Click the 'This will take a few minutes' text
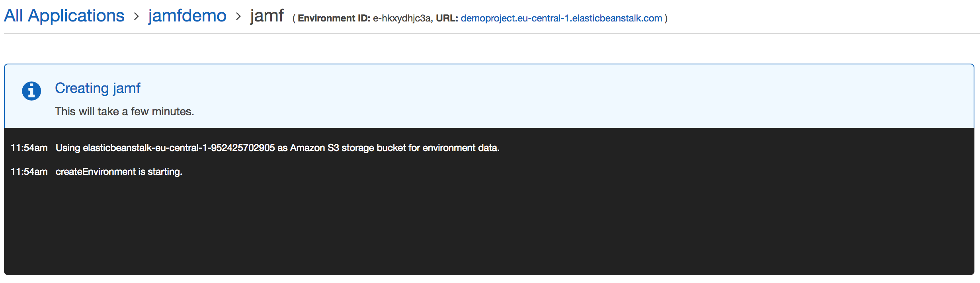This screenshot has height=283, width=980. click(125, 112)
